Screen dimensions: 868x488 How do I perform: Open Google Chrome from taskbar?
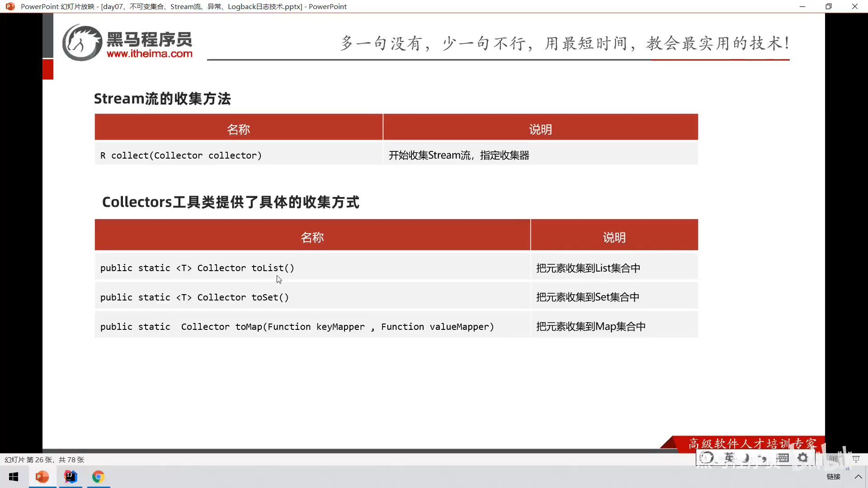[x=98, y=477]
